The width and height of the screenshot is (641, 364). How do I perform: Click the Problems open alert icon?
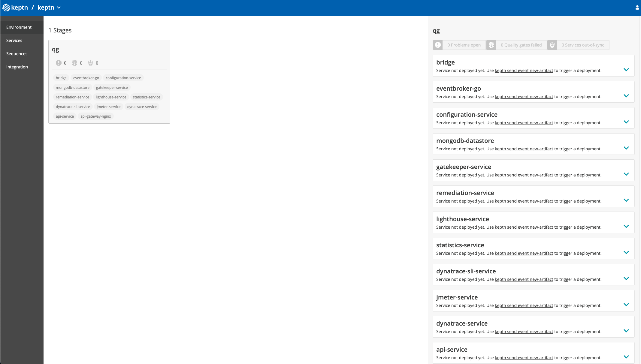pyautogui.click(x=438, y=45)
